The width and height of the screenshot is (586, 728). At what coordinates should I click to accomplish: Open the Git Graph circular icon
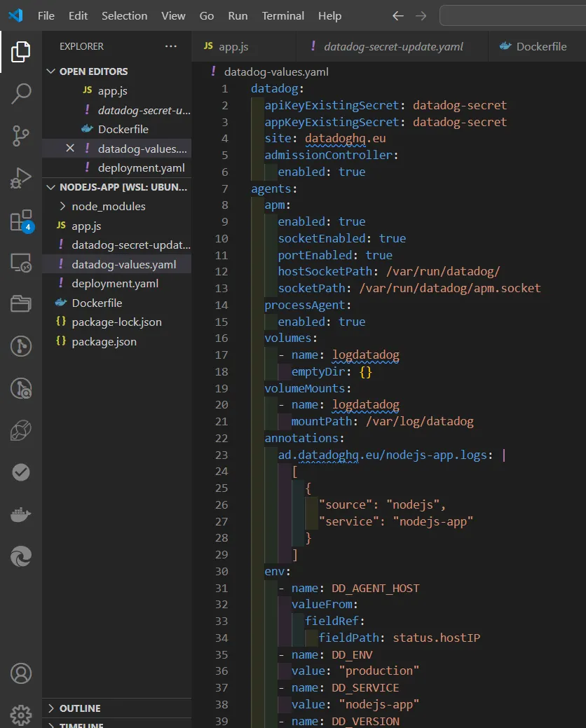pos(21,346)
